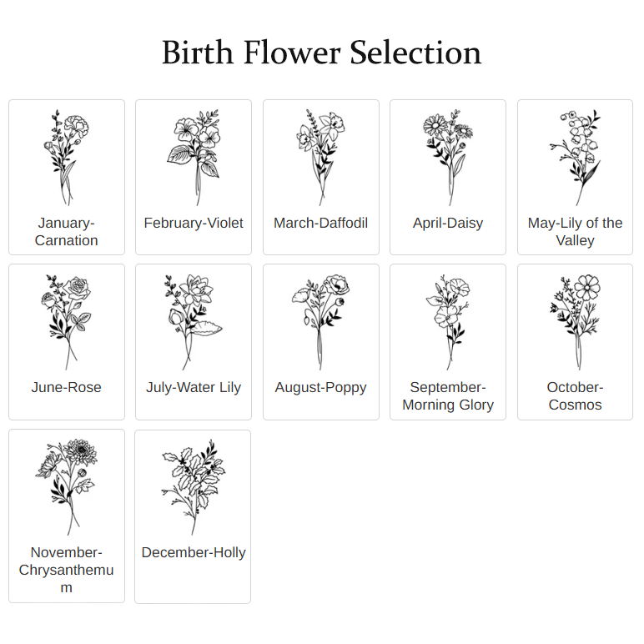This screenshot has width=644, height=644.
Task: Select the December-Holly option card
Action: tap(193, 516)
